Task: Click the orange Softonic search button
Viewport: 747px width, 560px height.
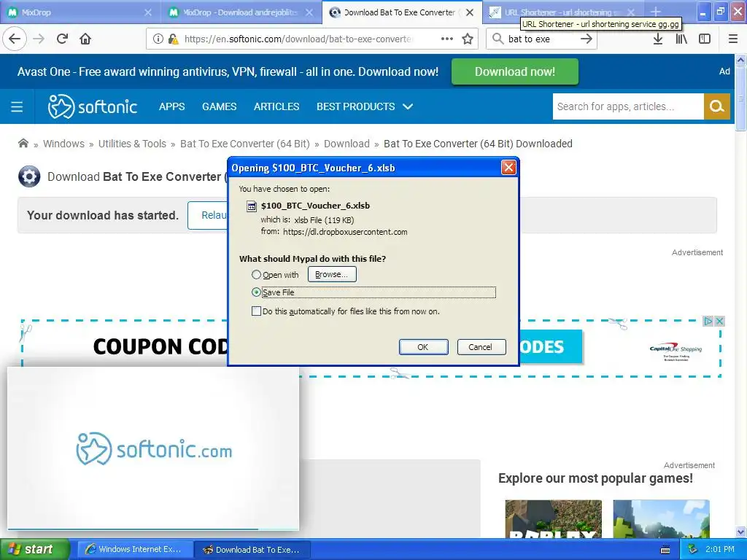Action: 717,106
